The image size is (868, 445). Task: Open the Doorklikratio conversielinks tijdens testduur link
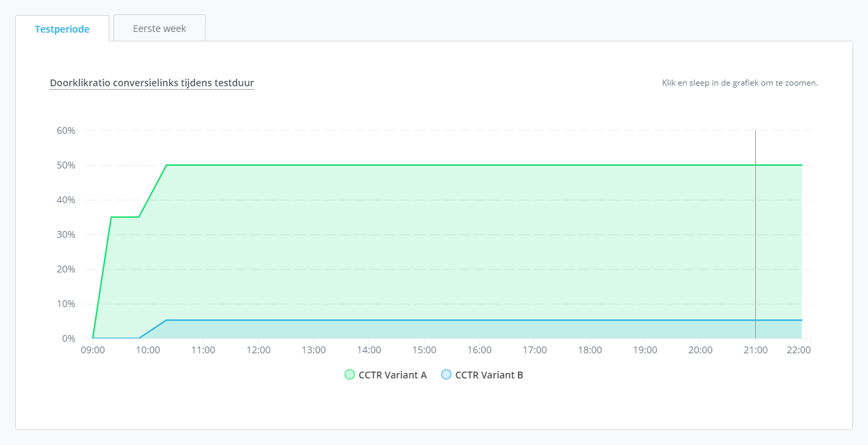point(151,82)
